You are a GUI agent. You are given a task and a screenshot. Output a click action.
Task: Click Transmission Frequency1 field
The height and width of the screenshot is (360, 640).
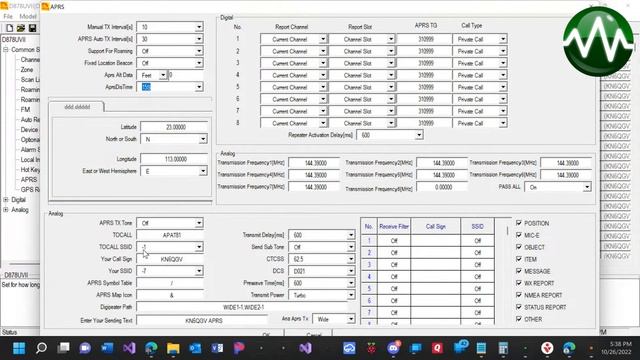314,163
